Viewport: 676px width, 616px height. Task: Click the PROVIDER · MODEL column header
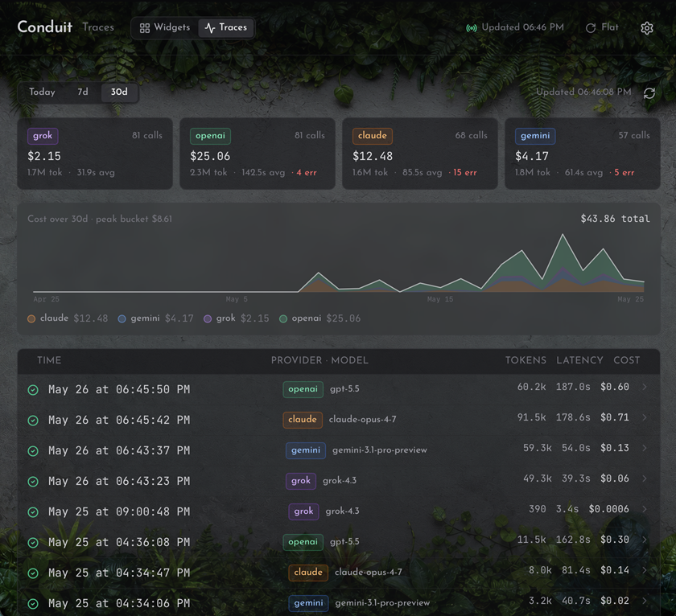[319, 360]
